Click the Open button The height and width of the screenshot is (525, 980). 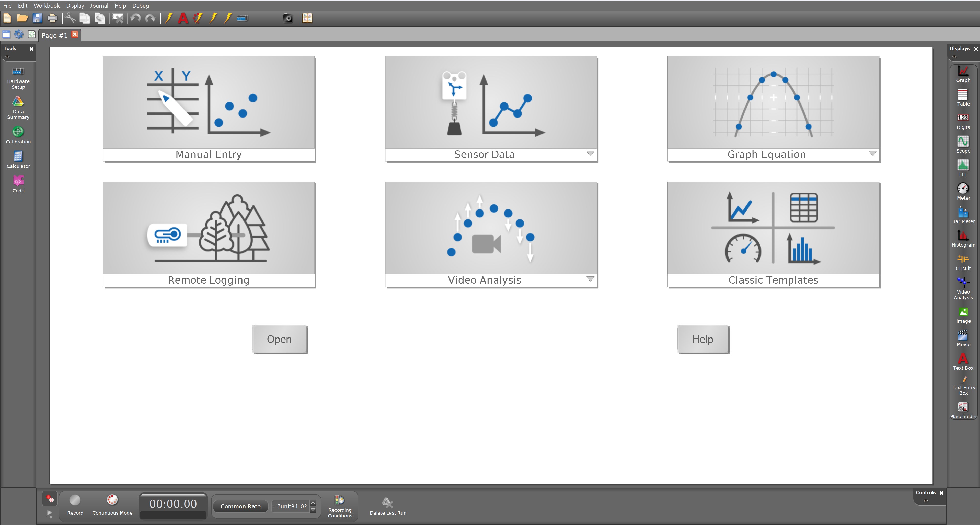(280, 339)
